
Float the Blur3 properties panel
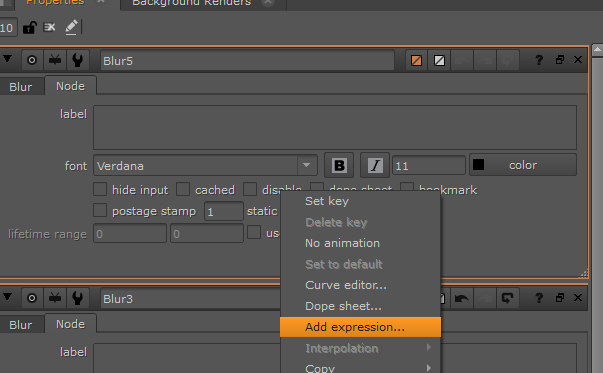(560, 298)
